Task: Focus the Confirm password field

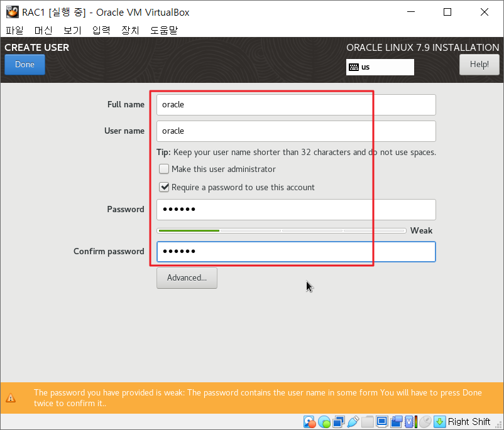Action: [296, 252]
